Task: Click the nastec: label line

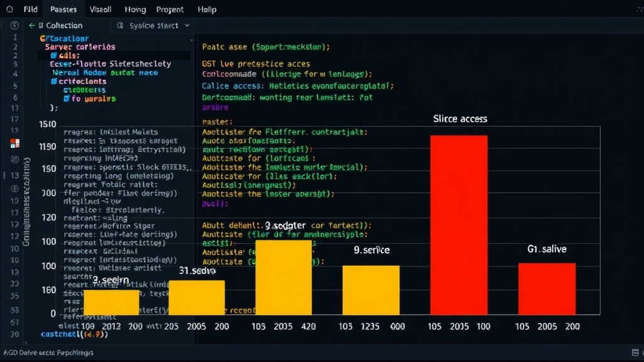Action: click(217, 122)
